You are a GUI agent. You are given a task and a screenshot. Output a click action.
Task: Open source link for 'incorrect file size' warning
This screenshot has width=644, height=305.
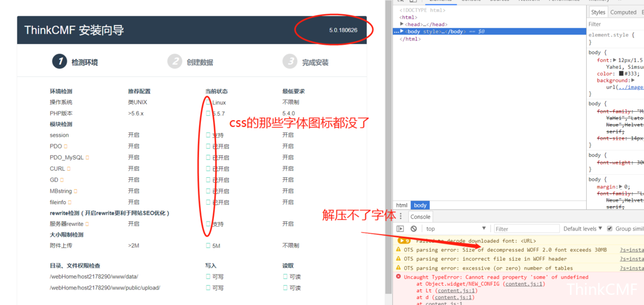[631, 259]
